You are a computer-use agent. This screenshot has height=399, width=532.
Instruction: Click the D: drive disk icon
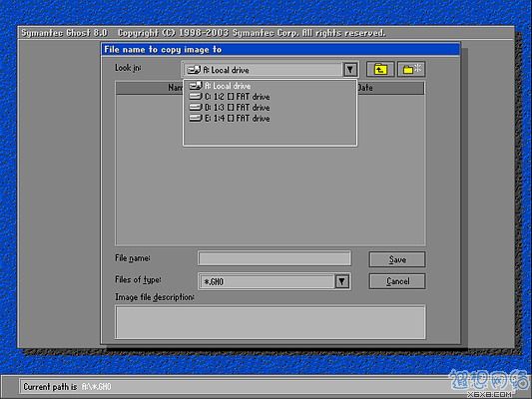coord(196,107)
